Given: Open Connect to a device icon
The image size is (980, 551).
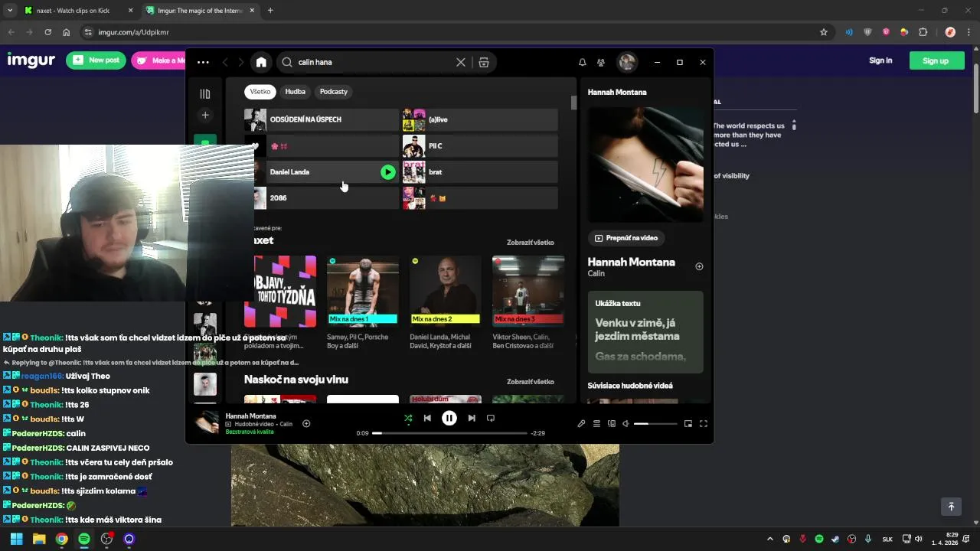Looking at the screenshot, I should pos(611,423).
